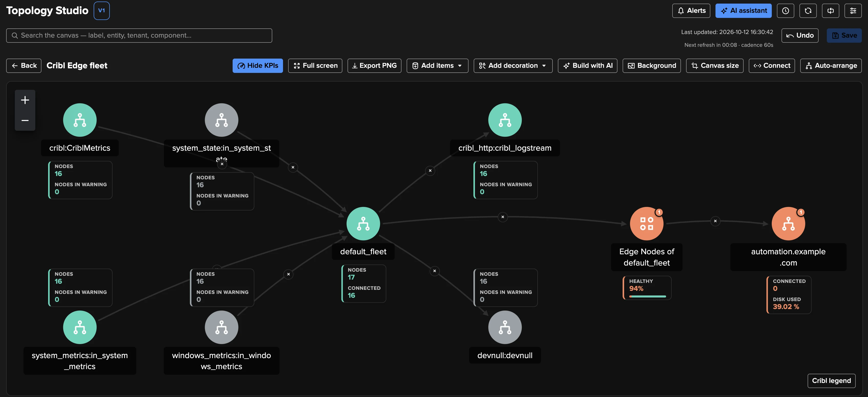Click the refresh icon in header
868x397 pixels.
(808, 11)
